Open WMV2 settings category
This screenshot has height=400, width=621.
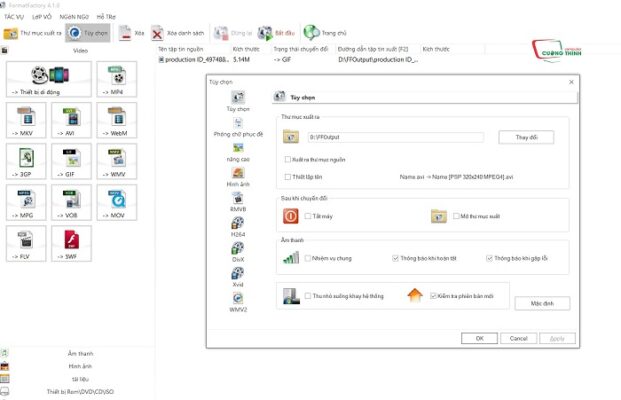coord(238,302)
